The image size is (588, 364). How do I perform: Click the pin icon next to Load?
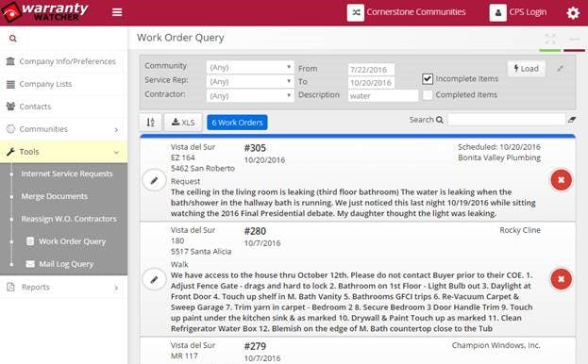coord(561,69)
